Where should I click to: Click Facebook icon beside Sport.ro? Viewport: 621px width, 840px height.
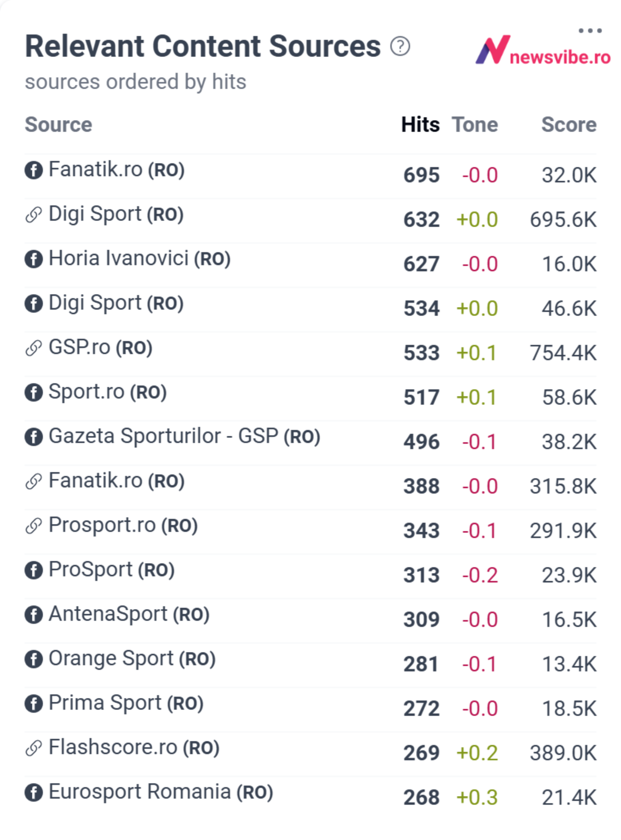click(x=34, y=392)
